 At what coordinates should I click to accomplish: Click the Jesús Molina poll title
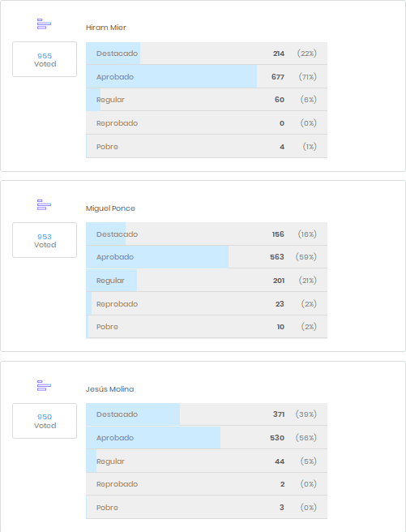coord(109,389)
